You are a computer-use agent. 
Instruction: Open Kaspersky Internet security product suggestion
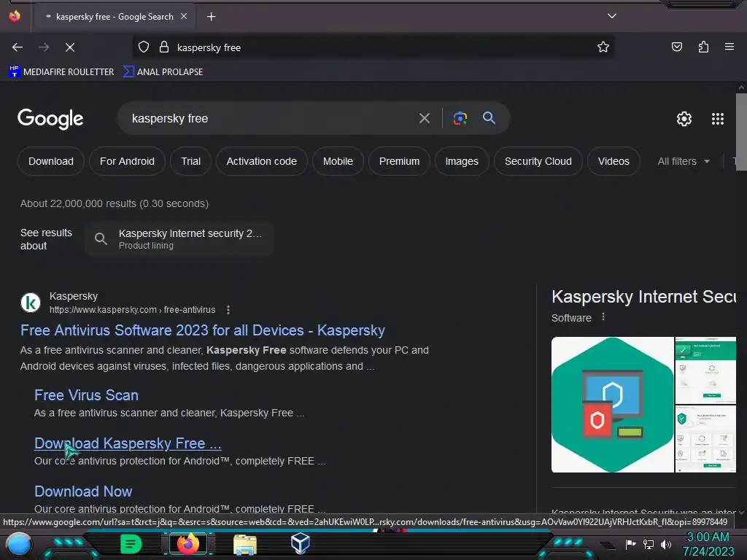[179, 239]
